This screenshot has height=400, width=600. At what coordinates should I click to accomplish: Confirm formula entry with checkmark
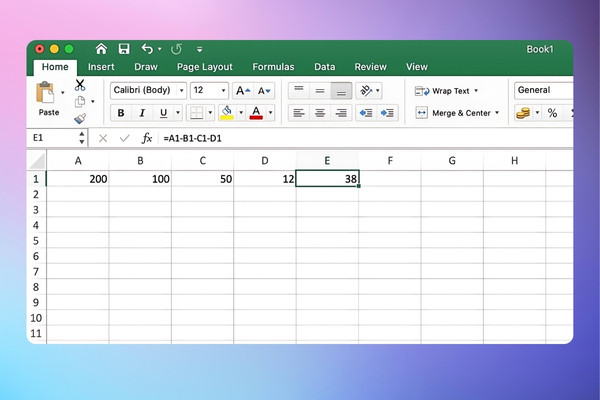coord(125,138)
